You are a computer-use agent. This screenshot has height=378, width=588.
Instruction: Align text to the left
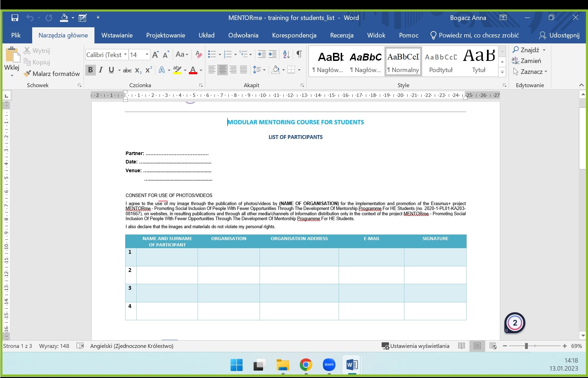pos(212,70)
